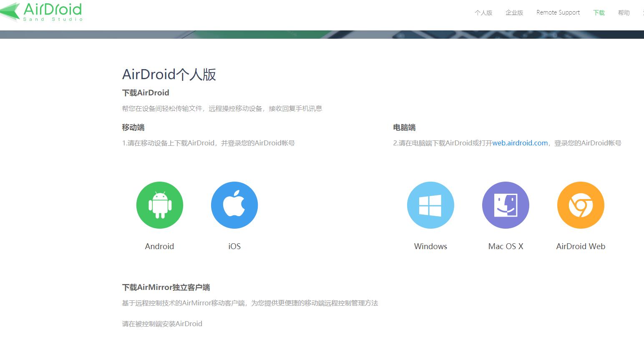Download AirDroid for Android icon
The height and width of the screenshot is (347, 644).
(160, 205)
